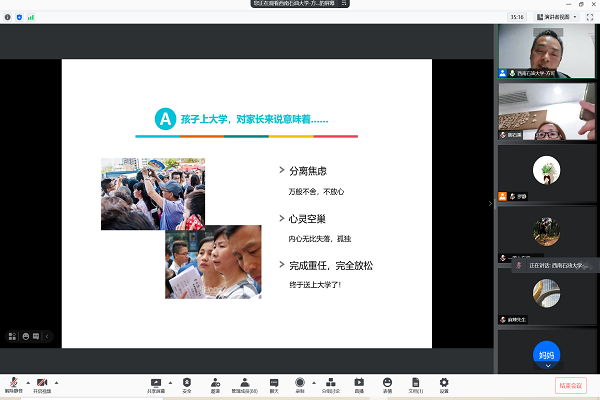Expand video options arrow beside camera
Viewport: 600px width, 400px height.
tap(57, 381)
